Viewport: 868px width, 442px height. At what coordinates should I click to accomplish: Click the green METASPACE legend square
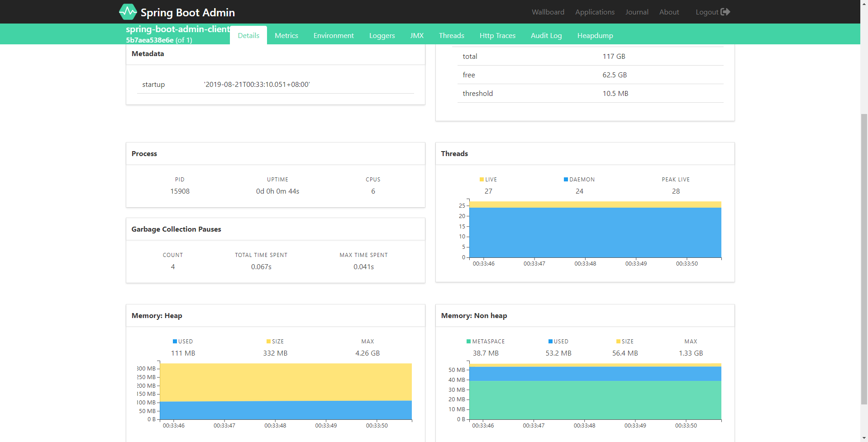[469, 342]
